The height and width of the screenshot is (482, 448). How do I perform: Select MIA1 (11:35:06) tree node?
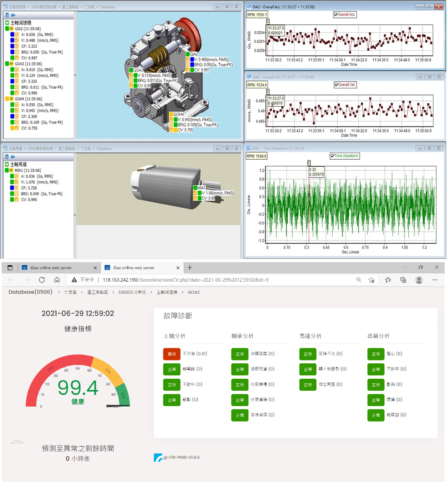tap(28, 170)
